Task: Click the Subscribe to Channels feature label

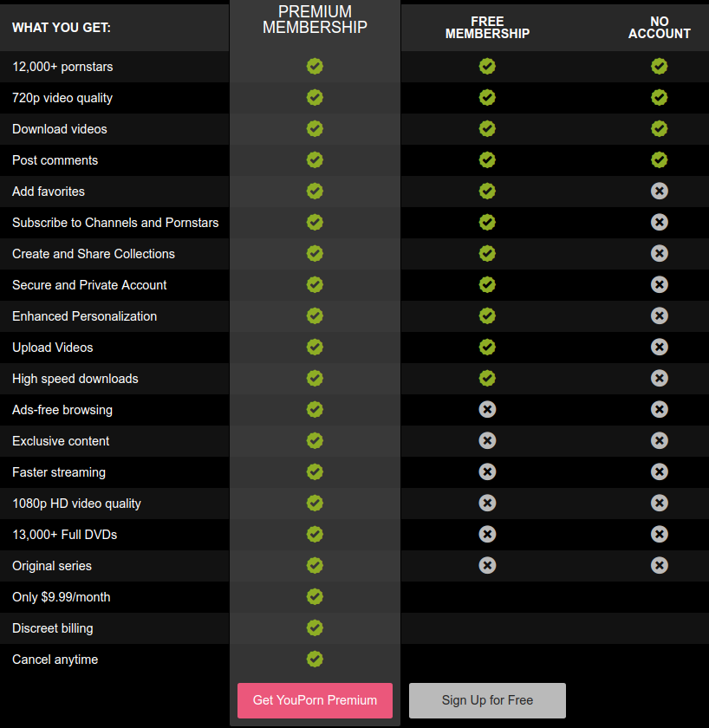Action: click(115, 223)
